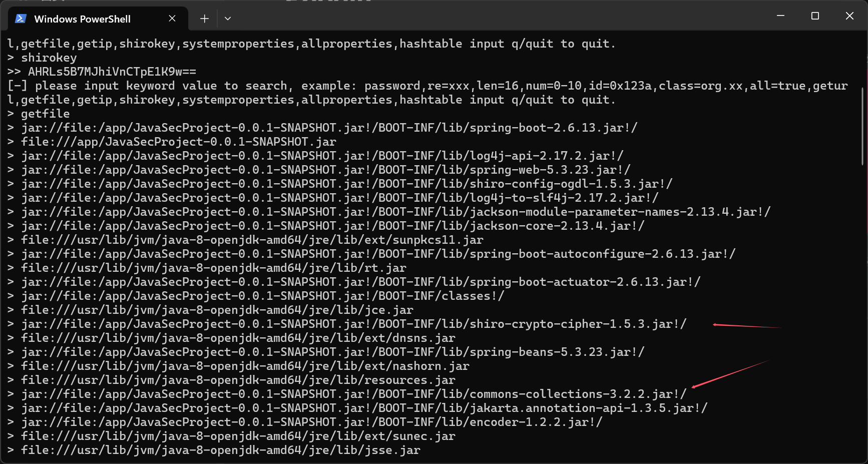The height and width of the screenshot is (464, 868).
Task: Click the PowerShell icon on the tab
Action: (21, 19)
